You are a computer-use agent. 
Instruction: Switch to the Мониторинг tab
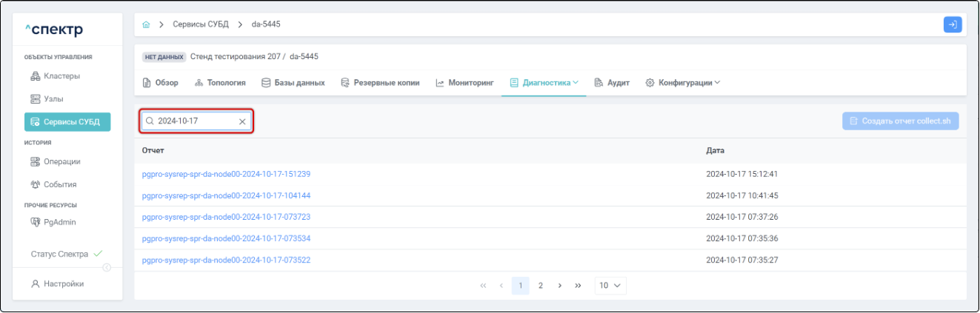pos(464,83)
